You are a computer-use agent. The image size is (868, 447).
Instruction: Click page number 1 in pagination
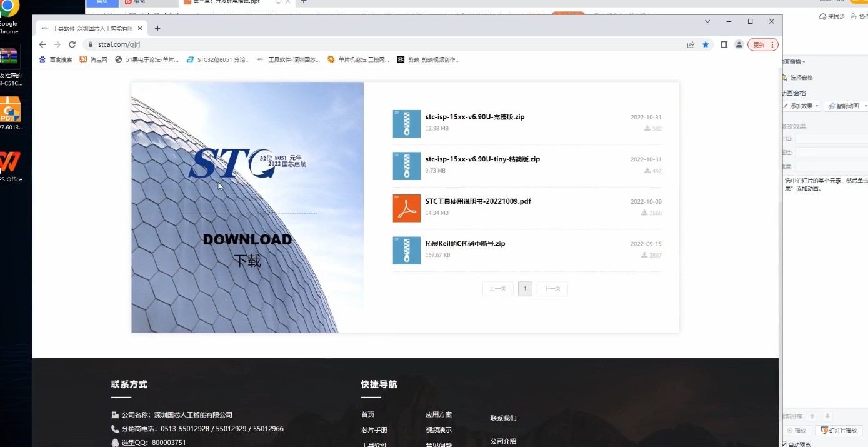click(x=525, y=289)
